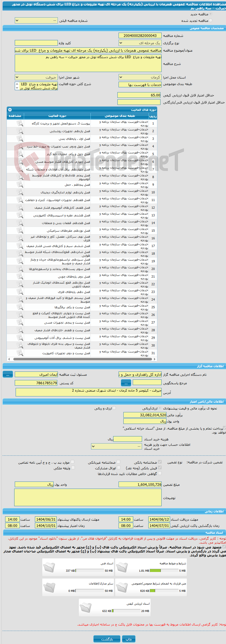This screenshot has height=644, width=226.
Task: Toggle the ضمانتنامه بانکی checkbox
Action: pos(160,462)
